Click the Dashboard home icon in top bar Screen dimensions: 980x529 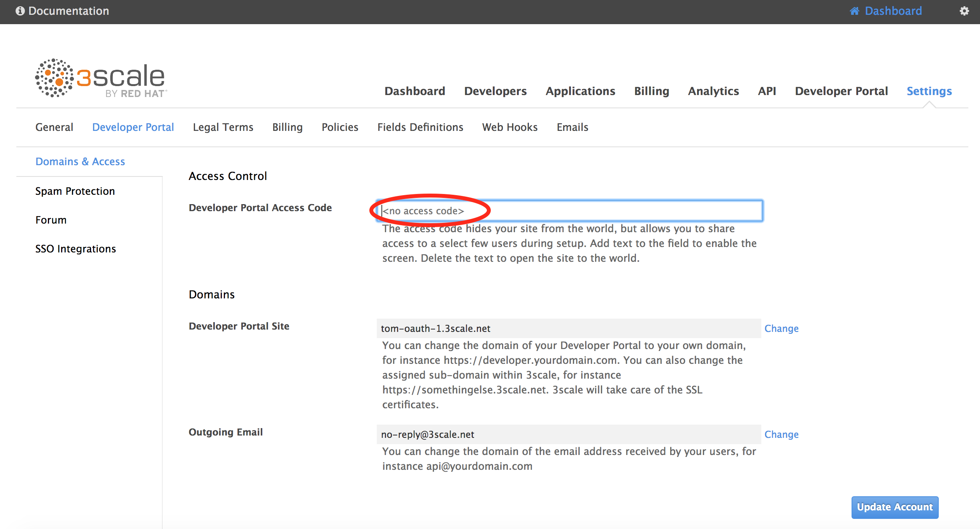pos(854,11)
